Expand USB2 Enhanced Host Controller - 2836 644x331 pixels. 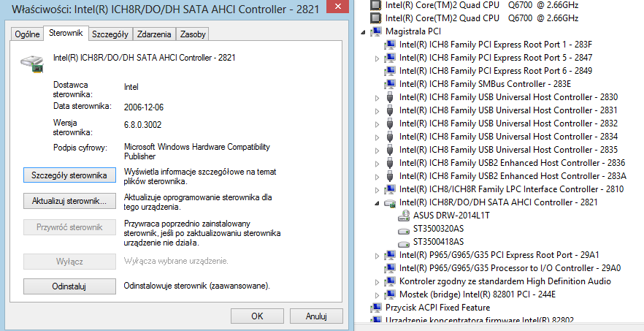(377, 164)
